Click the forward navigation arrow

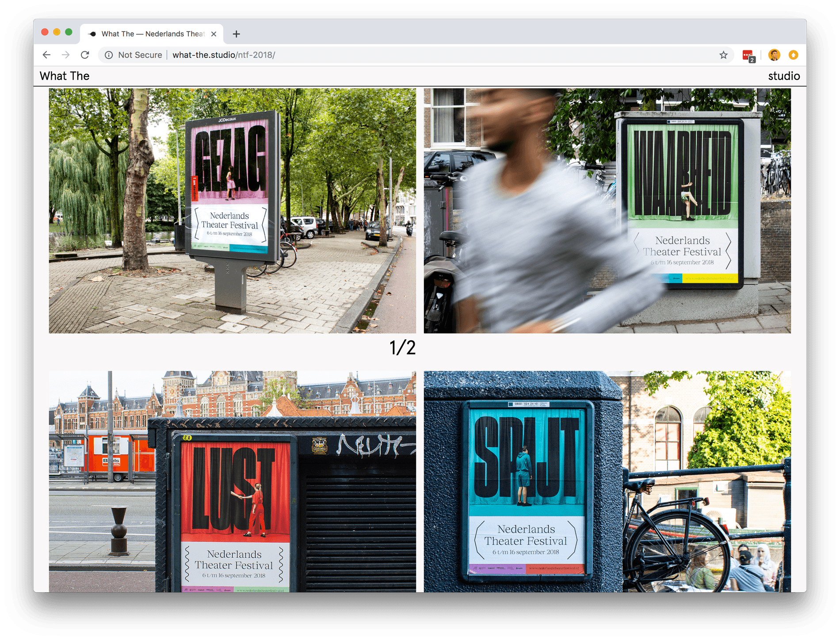65,55
